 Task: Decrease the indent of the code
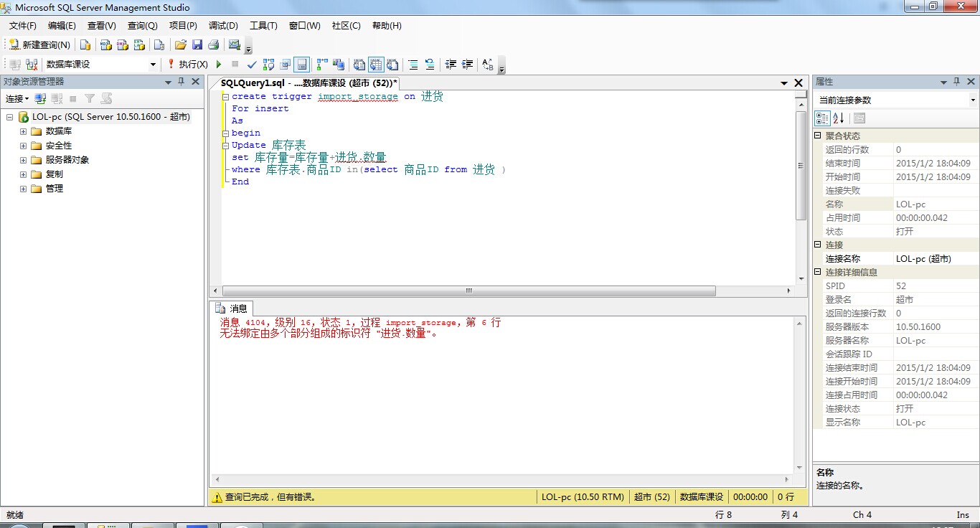point(451,65)
